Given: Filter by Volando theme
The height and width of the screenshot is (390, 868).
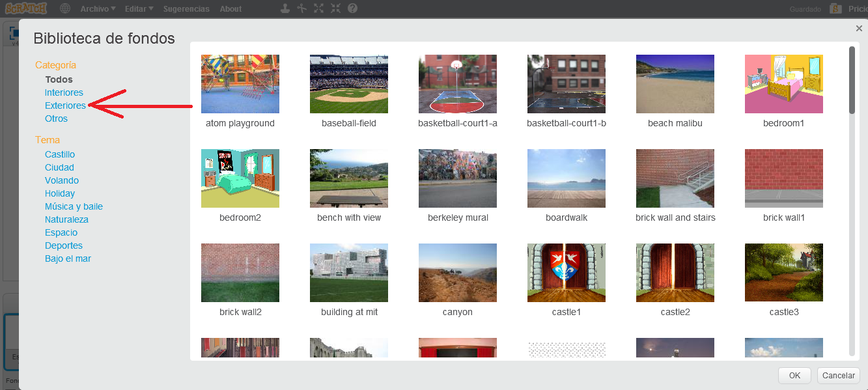Looking at the screenshot, I should point(62,180).
